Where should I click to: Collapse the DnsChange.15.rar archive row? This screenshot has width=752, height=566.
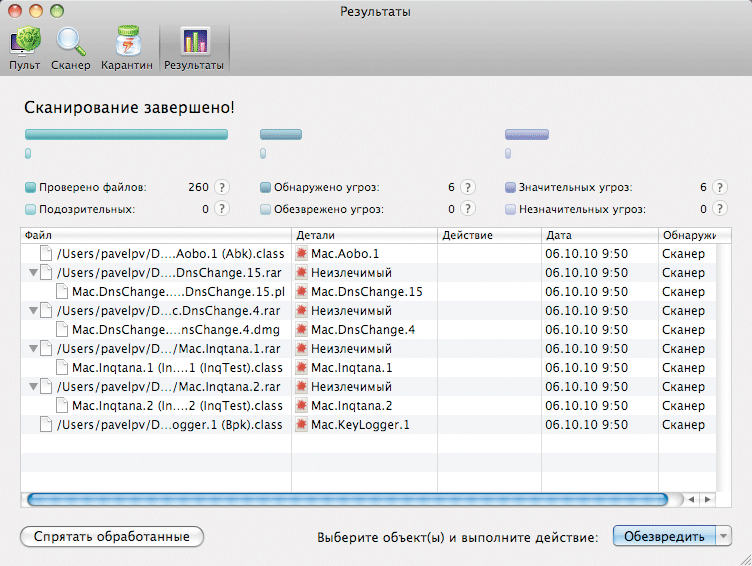tap(34, 273)
